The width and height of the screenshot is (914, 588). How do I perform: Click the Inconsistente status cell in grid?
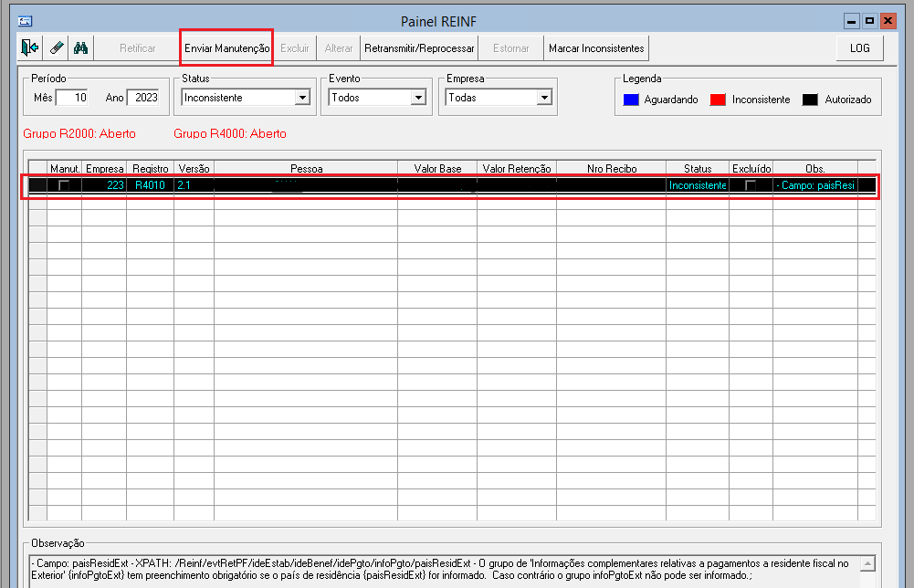coord(698,185)
